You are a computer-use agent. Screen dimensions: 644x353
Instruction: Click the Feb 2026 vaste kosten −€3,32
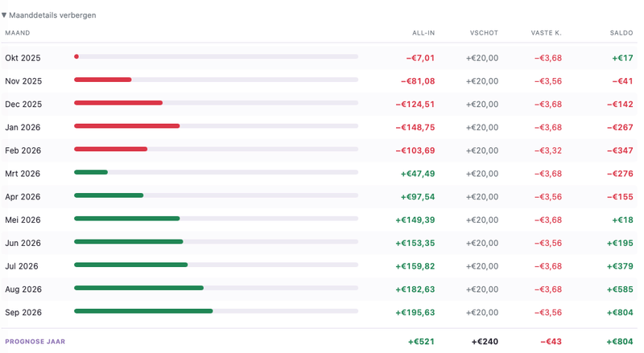pyautogui.click(x=548, y=150)
